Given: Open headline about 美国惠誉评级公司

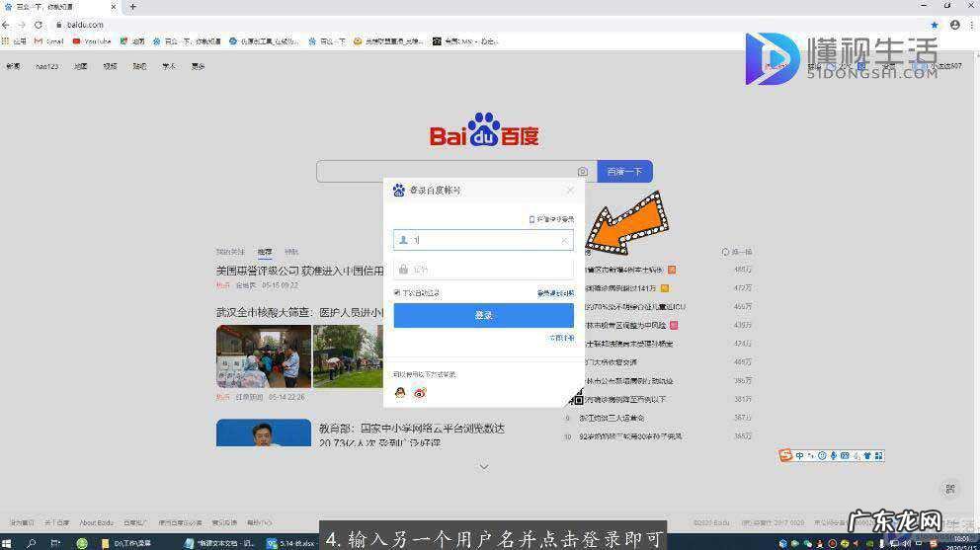Looking at the screenshot, I should click(299, 271).
